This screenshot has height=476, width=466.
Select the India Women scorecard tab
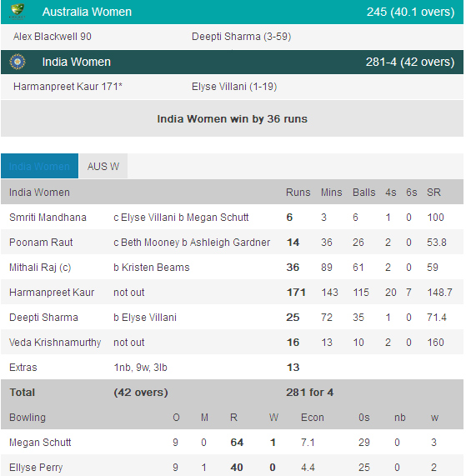click(x=39, y=166)
